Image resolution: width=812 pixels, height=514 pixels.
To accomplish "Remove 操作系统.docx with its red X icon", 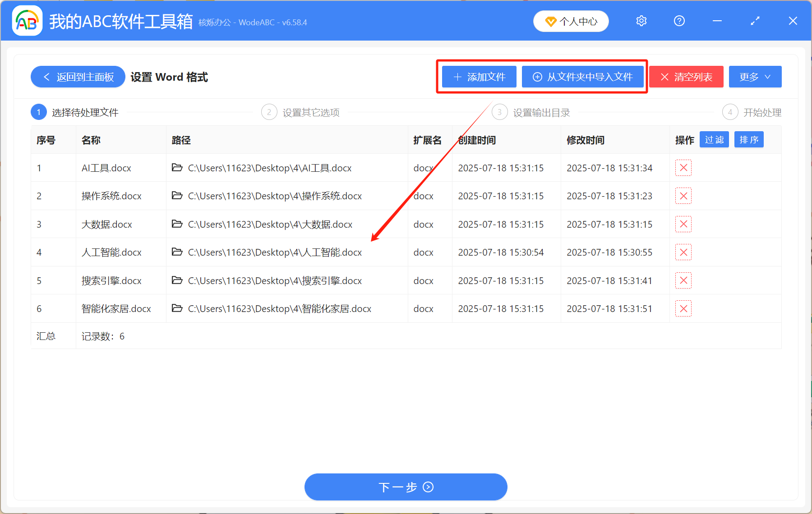I will click(x=683, y=196).
